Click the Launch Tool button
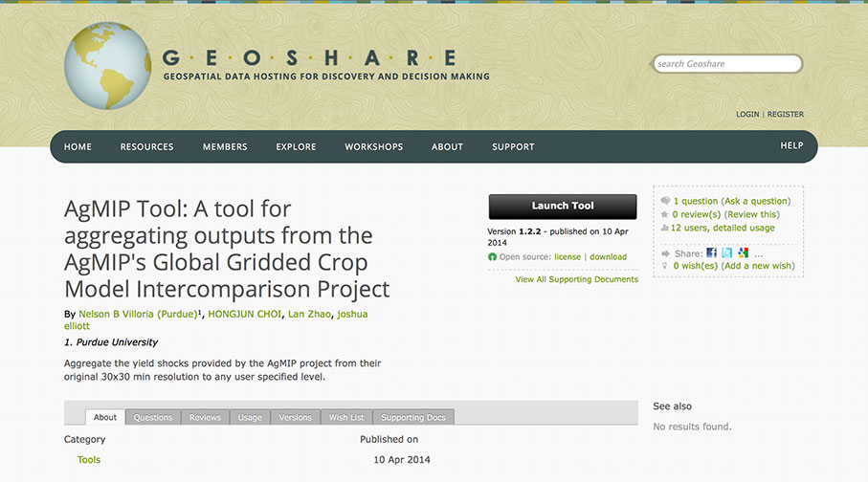The image size is (868, 482). click(x=563, y=206)
